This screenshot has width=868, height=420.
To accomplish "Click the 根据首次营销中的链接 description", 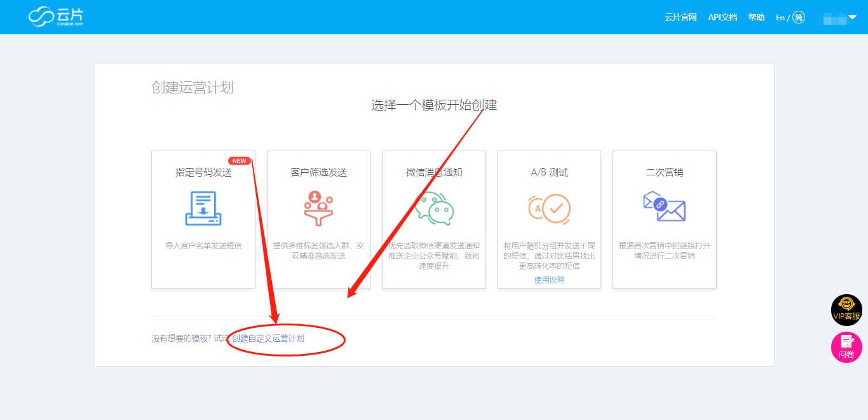I will (x=665, y=250).
